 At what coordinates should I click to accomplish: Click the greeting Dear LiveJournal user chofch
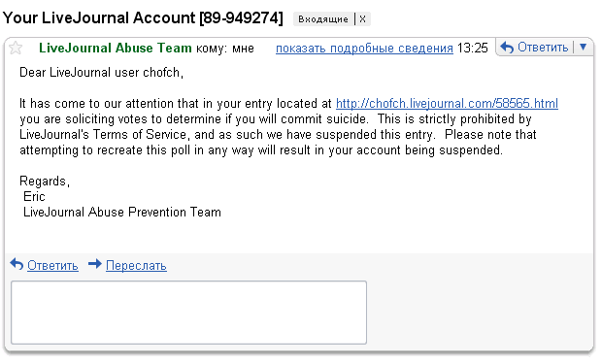click(x=101, y=72)
